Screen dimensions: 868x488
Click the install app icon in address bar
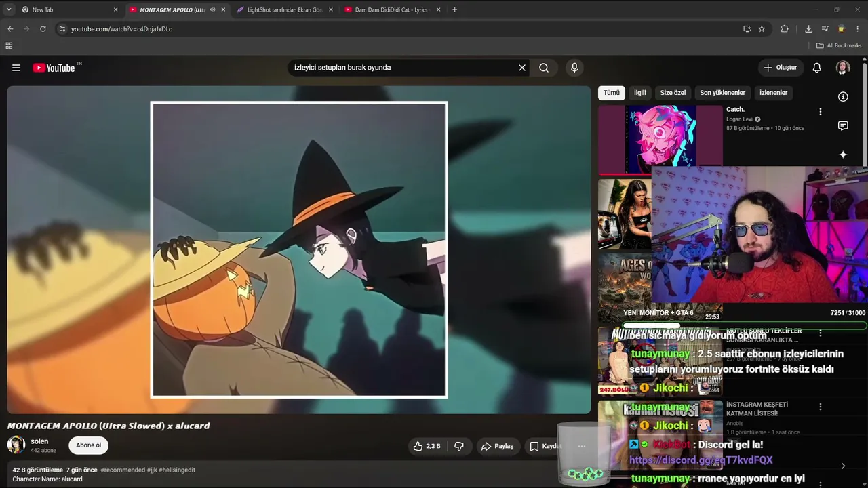(x=747, y=29)
